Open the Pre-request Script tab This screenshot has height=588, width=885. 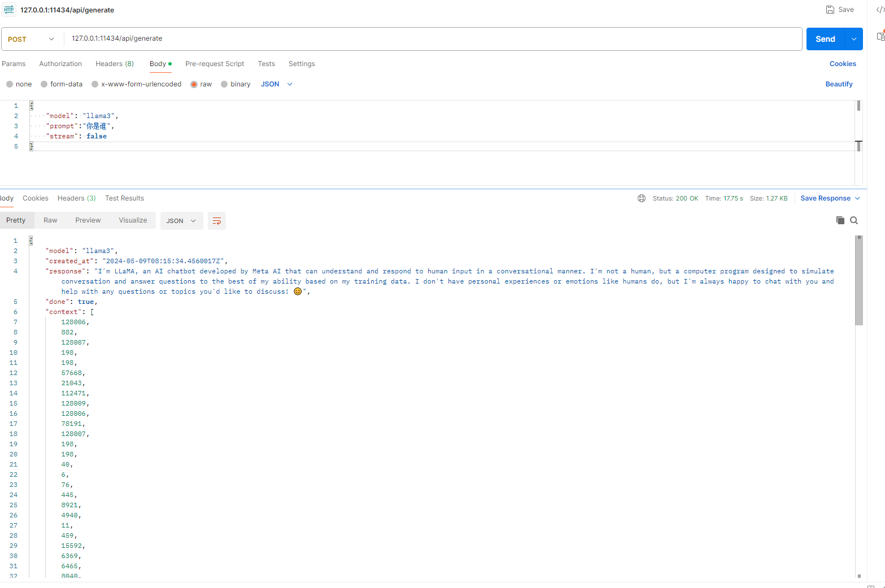pos(215,64)
